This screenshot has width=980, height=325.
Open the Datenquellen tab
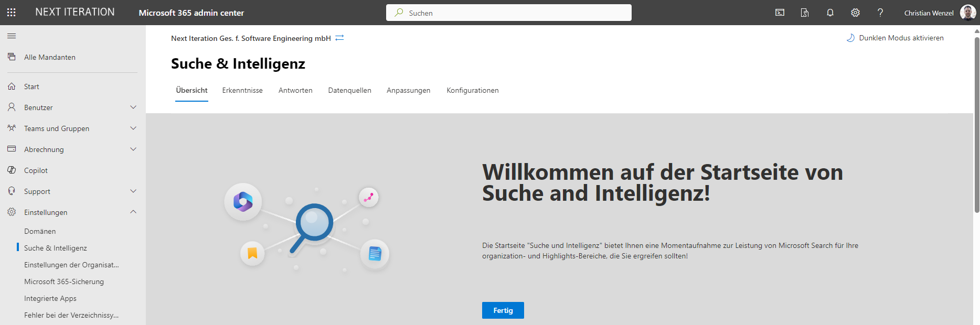click(349, 91)
